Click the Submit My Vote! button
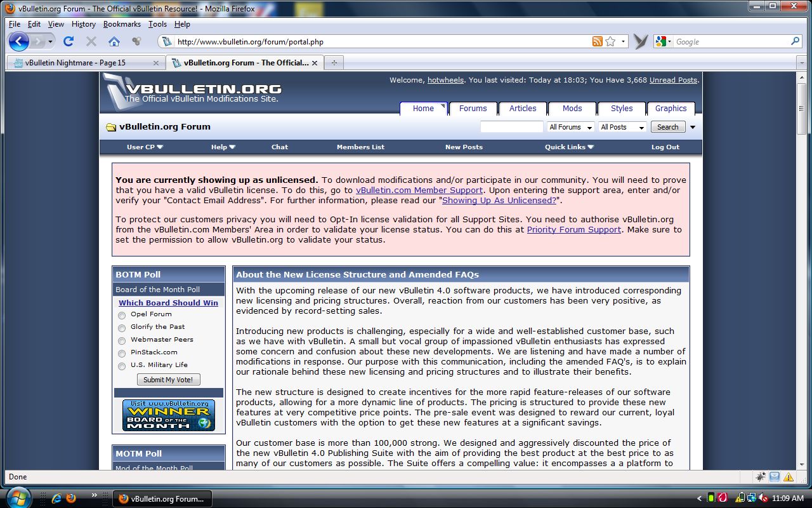 pos(169,380)
